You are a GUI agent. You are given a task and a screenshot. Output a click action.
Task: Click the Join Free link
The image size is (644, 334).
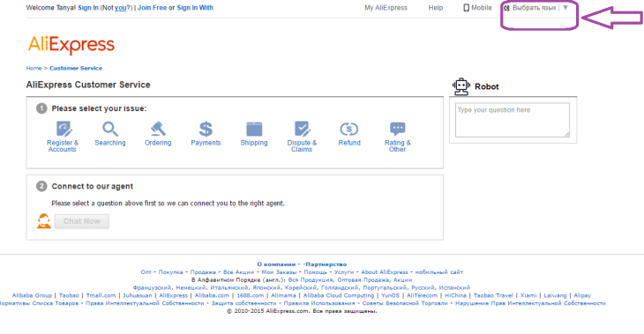coord(152,8)
